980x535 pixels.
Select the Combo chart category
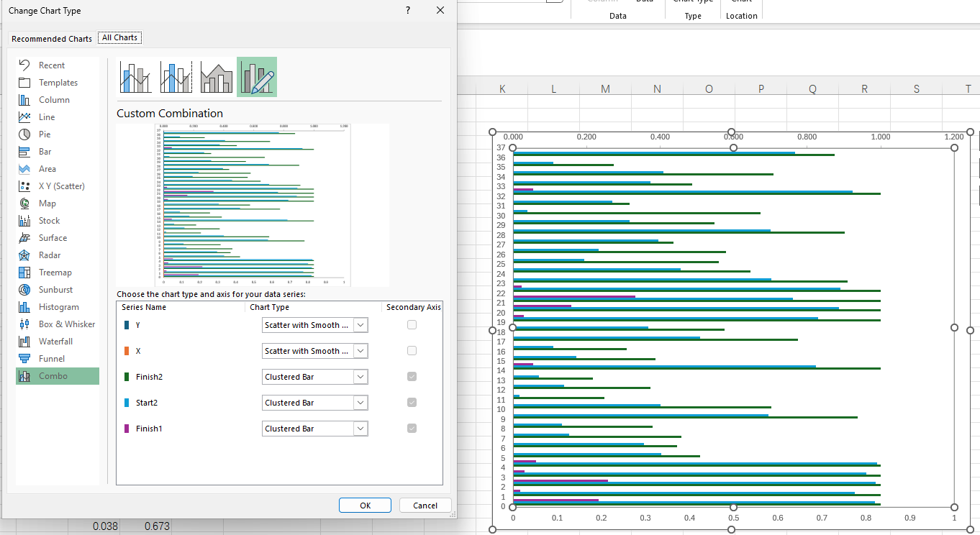click(58, 376)
